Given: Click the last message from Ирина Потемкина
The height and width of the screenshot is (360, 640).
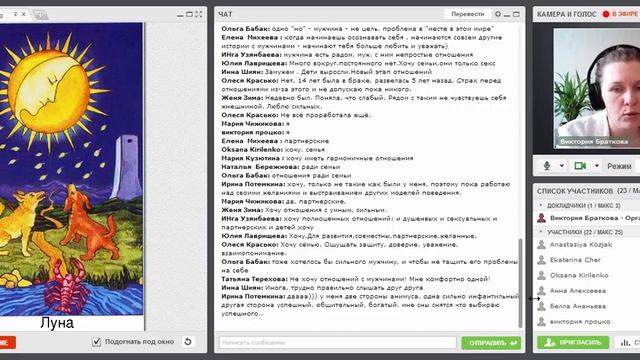Looking at the screenshot, I should coord(370,305).
